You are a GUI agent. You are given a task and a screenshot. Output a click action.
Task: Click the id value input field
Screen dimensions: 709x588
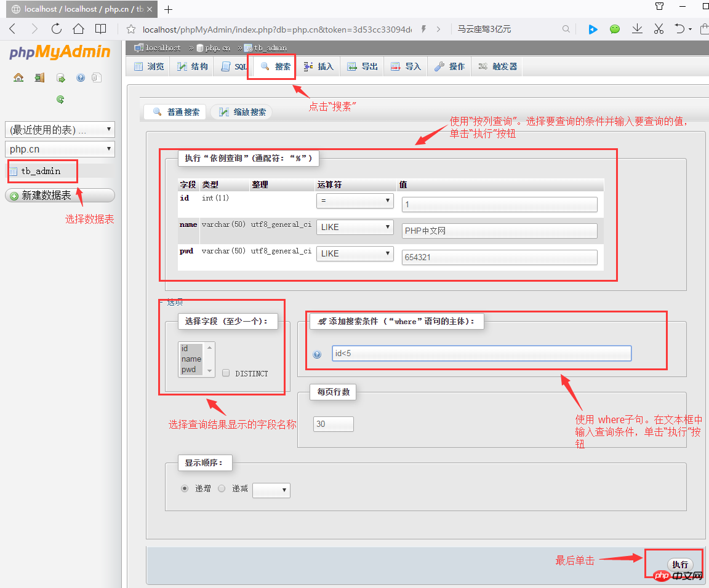[499, 204]
